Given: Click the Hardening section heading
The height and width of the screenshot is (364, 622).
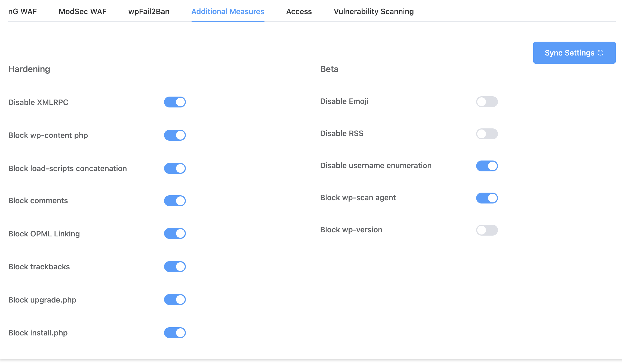Looking at the screenshot, I should (29, 69).
